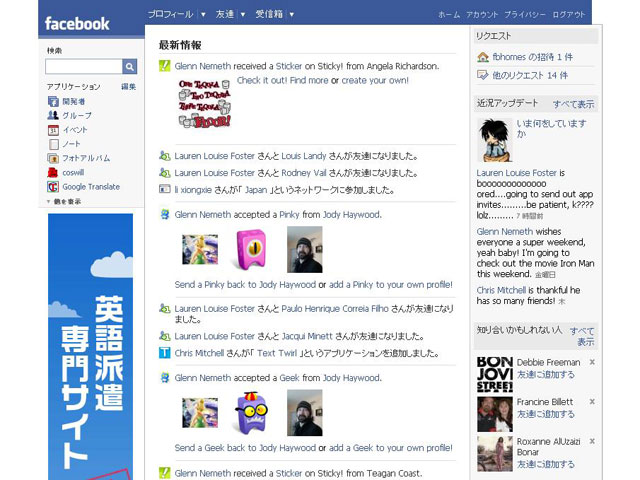Click gift icon beside Geek story
640x480 pixels.
tap(164, 378)
